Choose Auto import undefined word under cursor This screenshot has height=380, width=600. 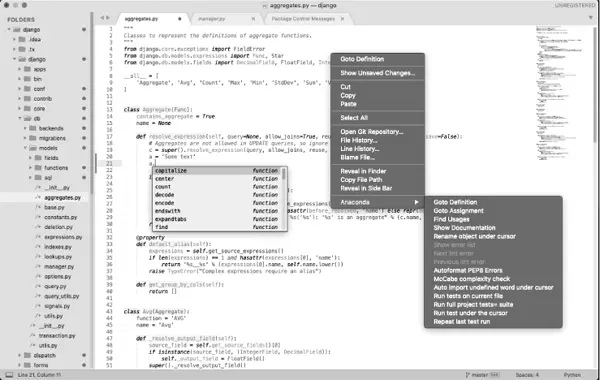[x=493, y=287]
